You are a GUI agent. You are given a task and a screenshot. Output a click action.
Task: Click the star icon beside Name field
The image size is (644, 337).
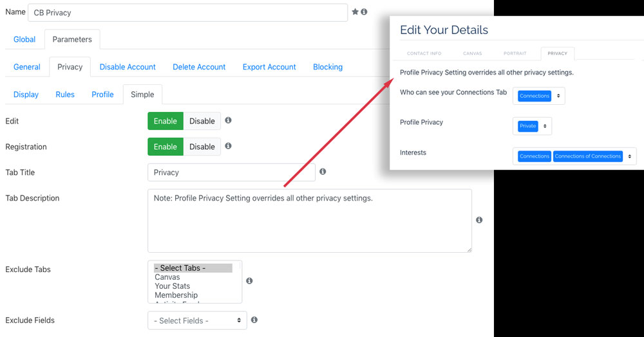pos(355,12)
